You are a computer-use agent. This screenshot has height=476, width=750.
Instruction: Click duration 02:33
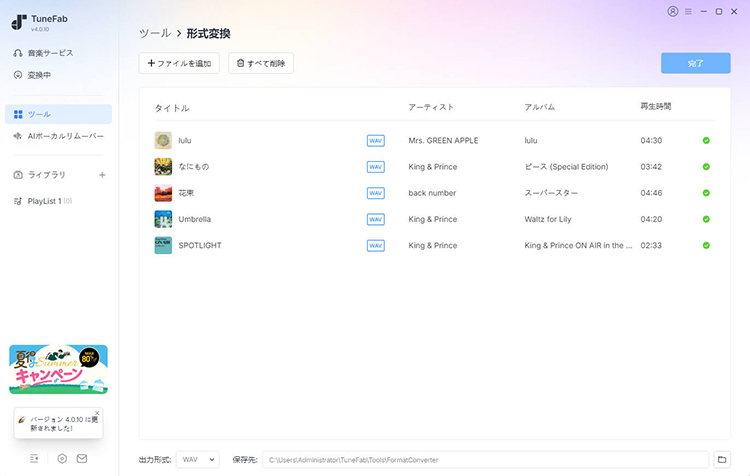click(x=651, y=245)
